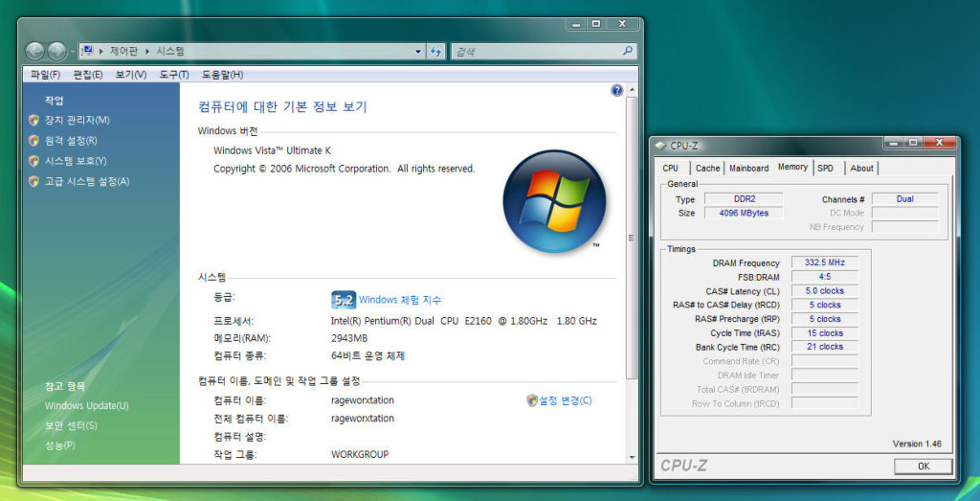The width and height of the screenshot is (980, 501).
Task: Click CAS# Latency 5.0 clocks value
Action: pos(825,291)
